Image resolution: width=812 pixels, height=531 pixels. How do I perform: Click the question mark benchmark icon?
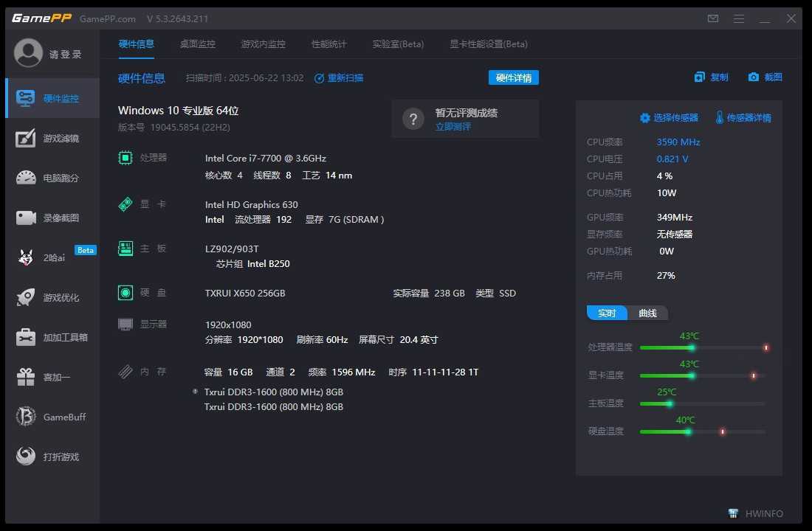click(413, 119)
